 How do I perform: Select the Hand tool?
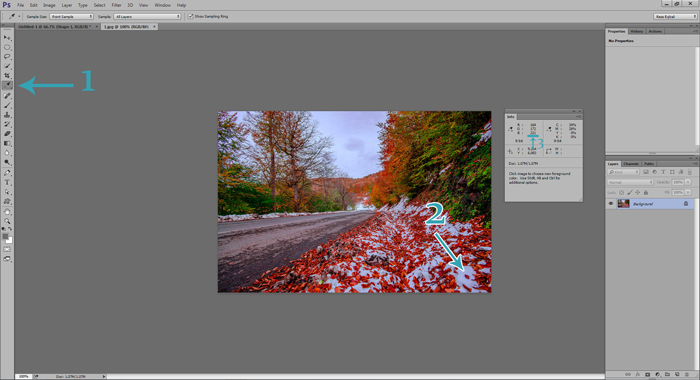[x=7, y=212]
